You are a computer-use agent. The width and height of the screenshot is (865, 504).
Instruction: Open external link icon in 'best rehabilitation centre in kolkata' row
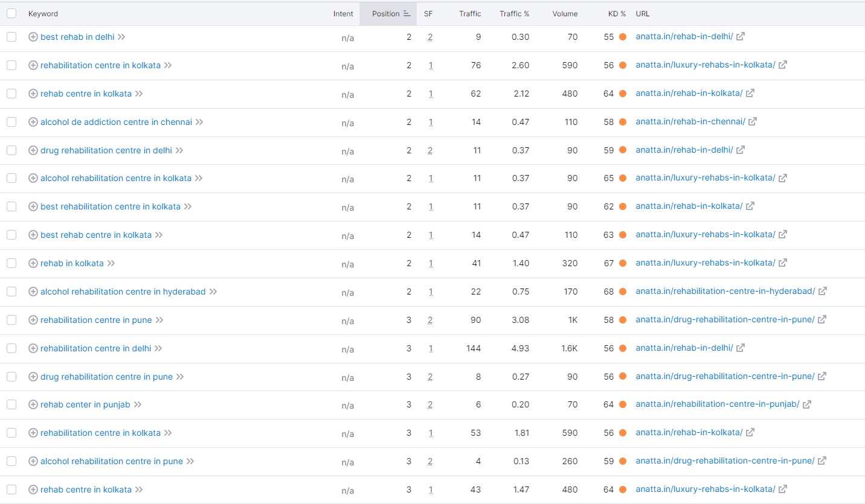750,206
